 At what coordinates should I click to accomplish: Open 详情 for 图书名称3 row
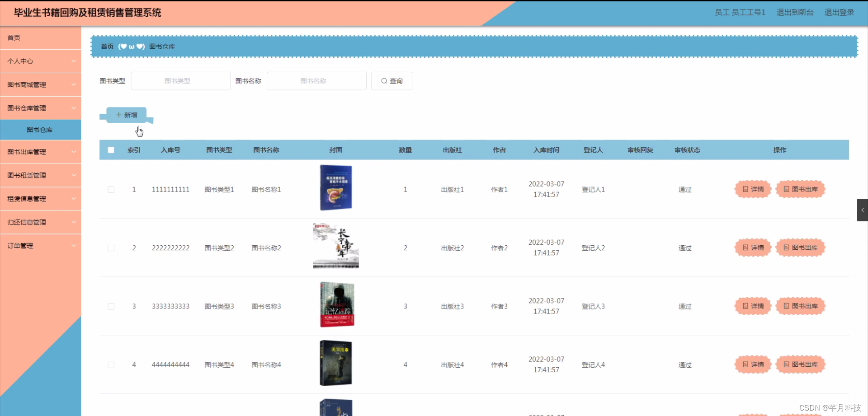[x=752, y=306]
